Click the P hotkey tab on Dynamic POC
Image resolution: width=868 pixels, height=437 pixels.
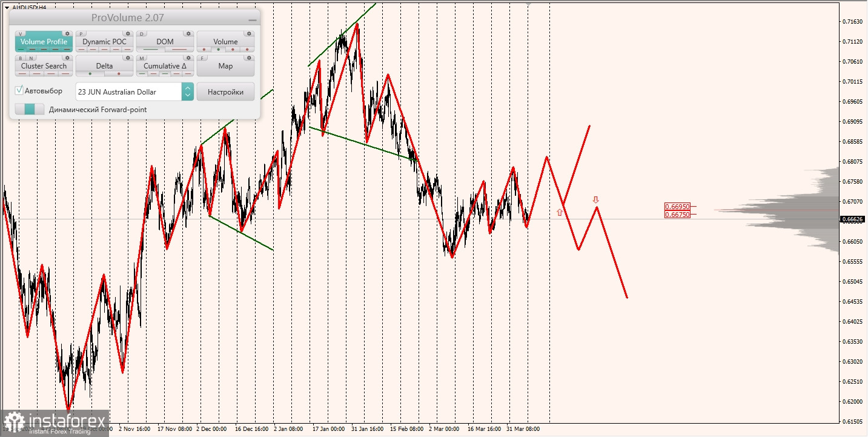pos(81,34)
